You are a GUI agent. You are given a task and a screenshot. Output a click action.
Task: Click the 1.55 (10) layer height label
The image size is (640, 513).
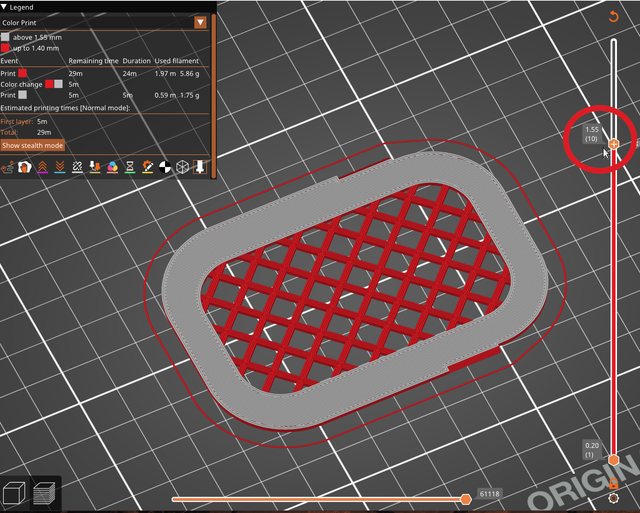592,134
